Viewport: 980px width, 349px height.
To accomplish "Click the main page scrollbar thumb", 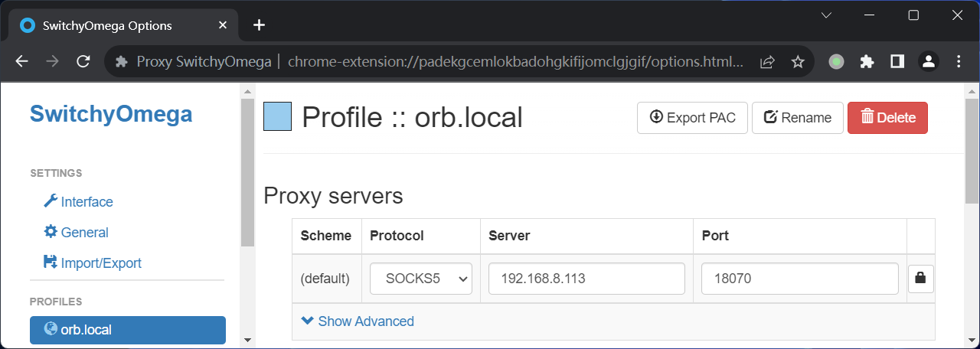I will 971,150.
